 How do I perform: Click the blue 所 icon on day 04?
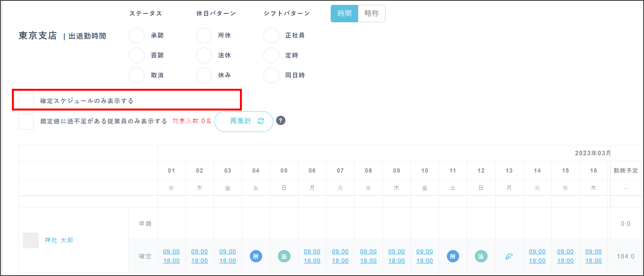point(256,256)
